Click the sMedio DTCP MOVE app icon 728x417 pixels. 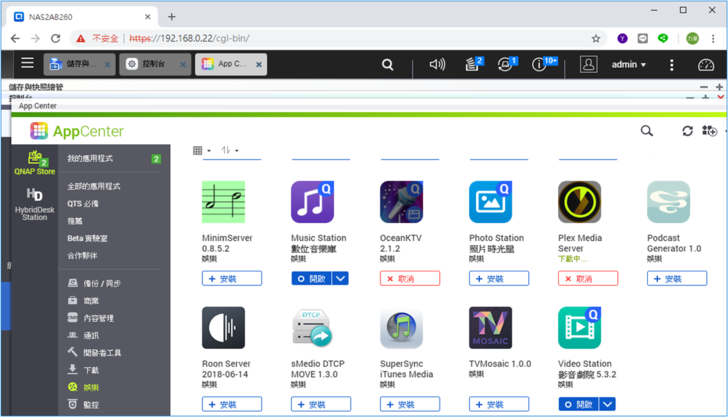[312, 327]
